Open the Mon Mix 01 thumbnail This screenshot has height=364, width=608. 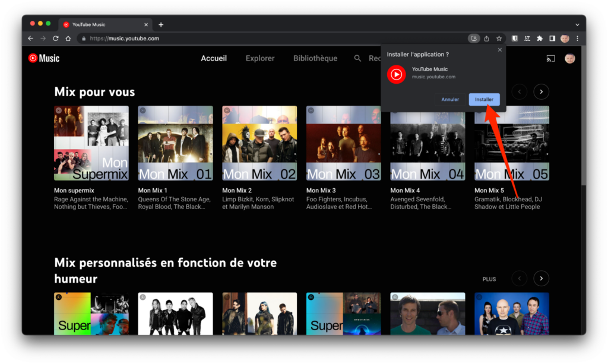pyautogui.click(x=175, y=143)
